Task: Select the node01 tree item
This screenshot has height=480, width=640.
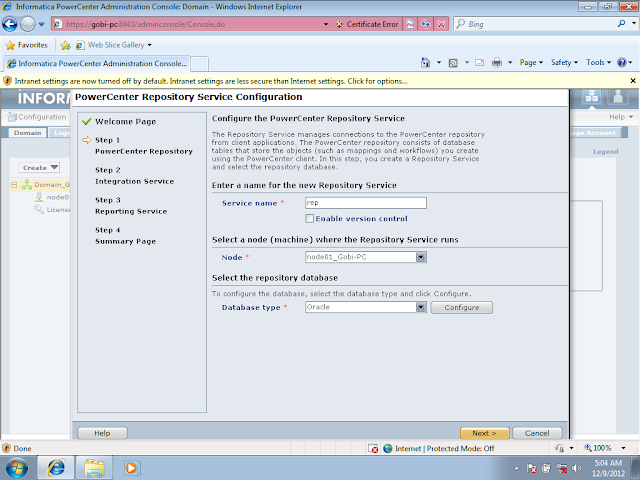Action: [x=52, y=197]
